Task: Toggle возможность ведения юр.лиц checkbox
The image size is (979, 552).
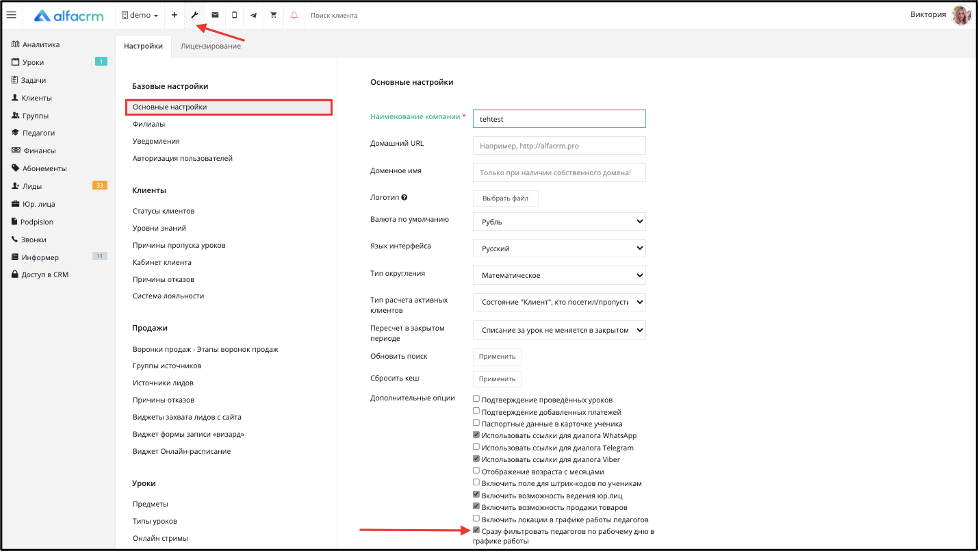Action: tap(476, 495)
